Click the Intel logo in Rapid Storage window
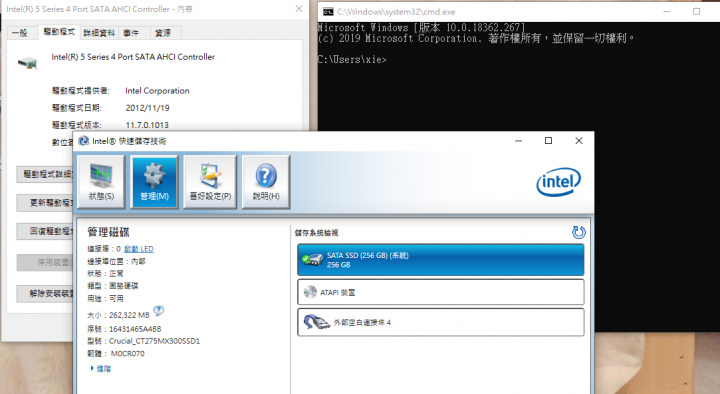The width and height of the screenshot is (720, 394). click(x=558, y=182)
